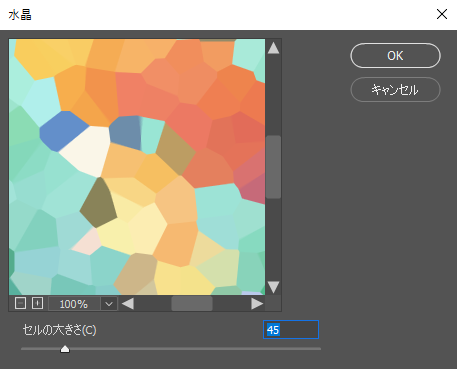457x369 pixels.
Task: Click the zoom out minus icon
Action: coord(20,303)
